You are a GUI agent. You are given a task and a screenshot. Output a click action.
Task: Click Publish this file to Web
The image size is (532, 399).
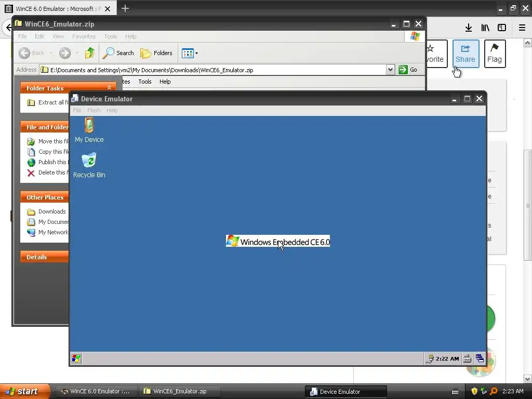tap(47, 162)
